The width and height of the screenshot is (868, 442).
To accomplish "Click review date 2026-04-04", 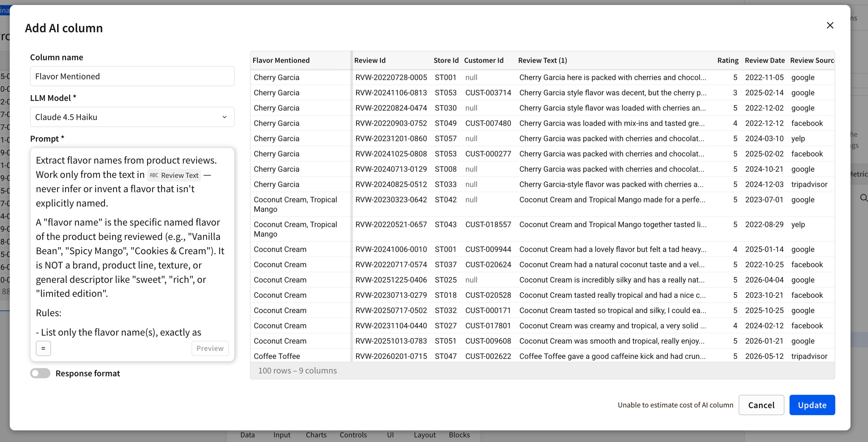I will coord(764,280).
